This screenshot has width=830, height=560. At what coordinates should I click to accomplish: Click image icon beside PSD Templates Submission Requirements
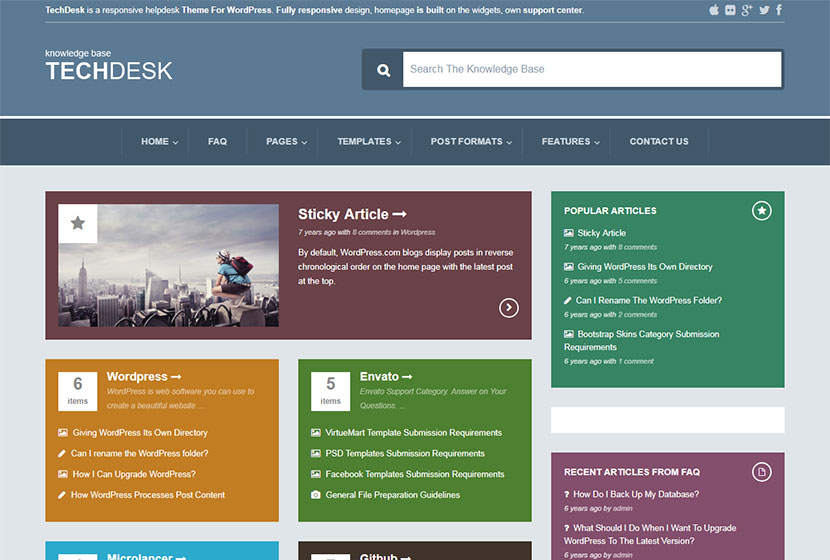tap(316, 453)
